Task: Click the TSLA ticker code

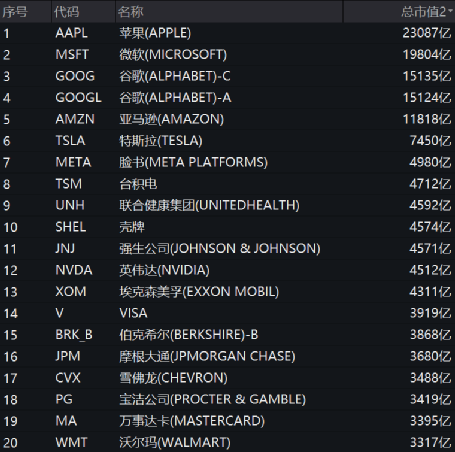Action: point(70,141)
